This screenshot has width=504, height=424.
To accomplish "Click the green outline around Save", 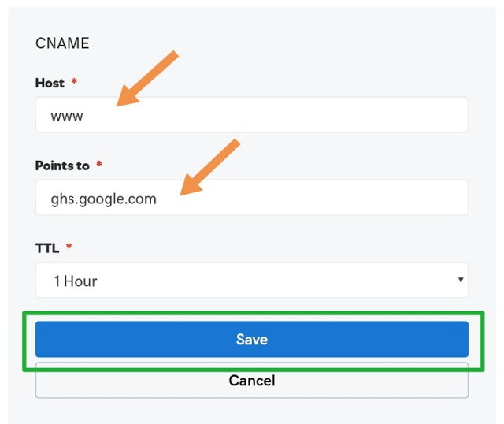I will 252,314.
